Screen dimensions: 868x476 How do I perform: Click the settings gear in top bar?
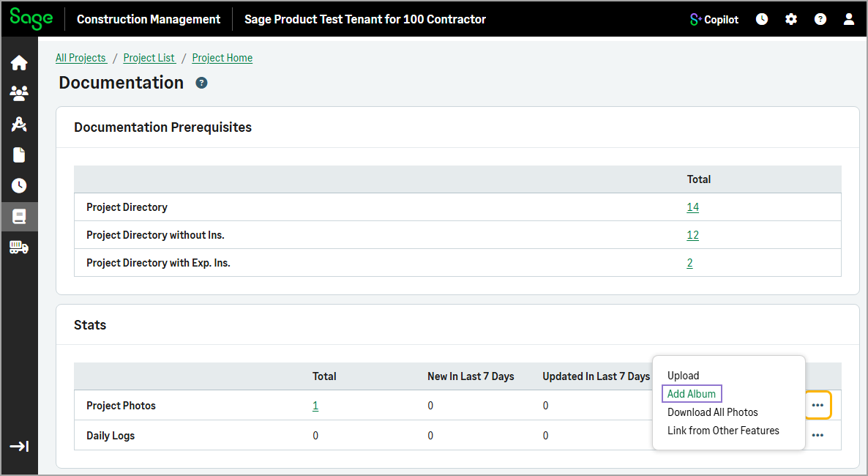coord(791,20)
